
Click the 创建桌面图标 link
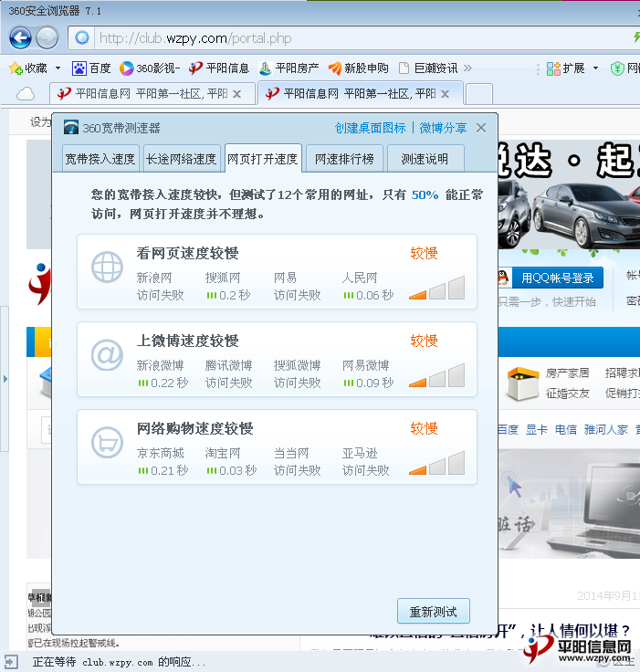pyautogui.click(x=370, y=128)
